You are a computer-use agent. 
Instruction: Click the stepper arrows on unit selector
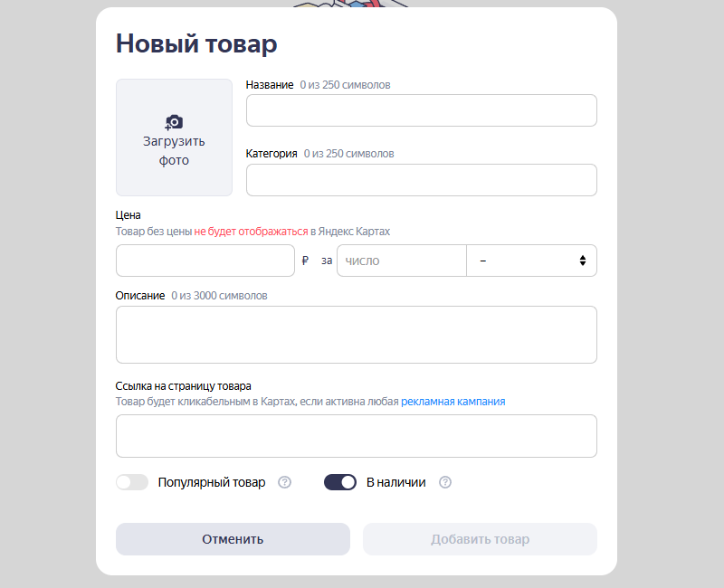click(x=585, y=260)
